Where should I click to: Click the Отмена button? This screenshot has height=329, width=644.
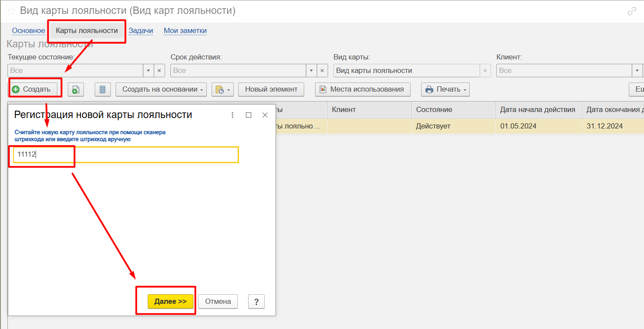point(218,301)
